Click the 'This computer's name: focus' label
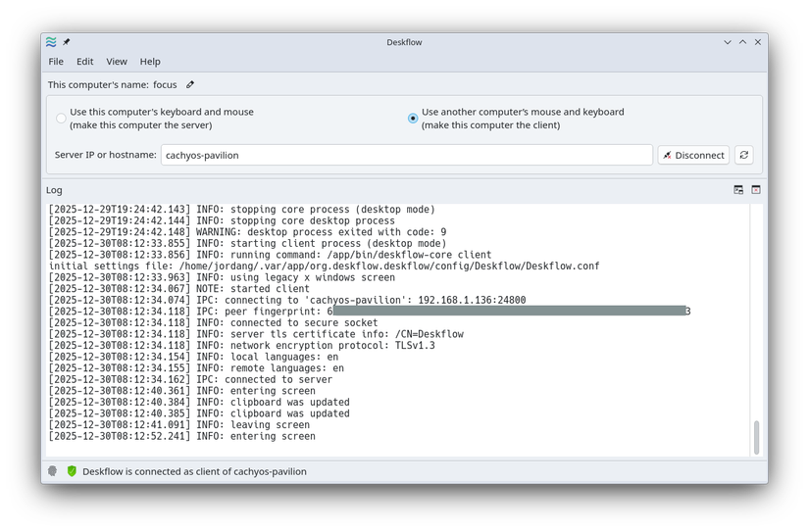Viewport: 809px width, 532px height. coord(113,84)
